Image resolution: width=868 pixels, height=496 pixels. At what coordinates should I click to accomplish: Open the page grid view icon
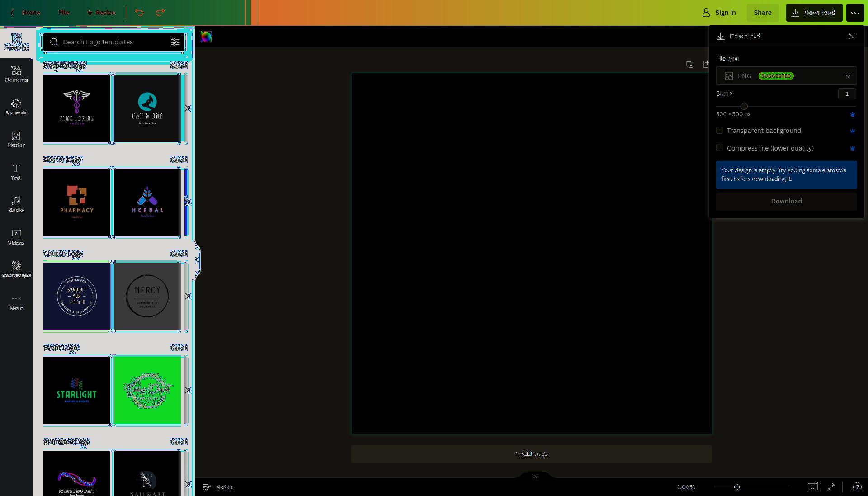(x=813, y=487)
